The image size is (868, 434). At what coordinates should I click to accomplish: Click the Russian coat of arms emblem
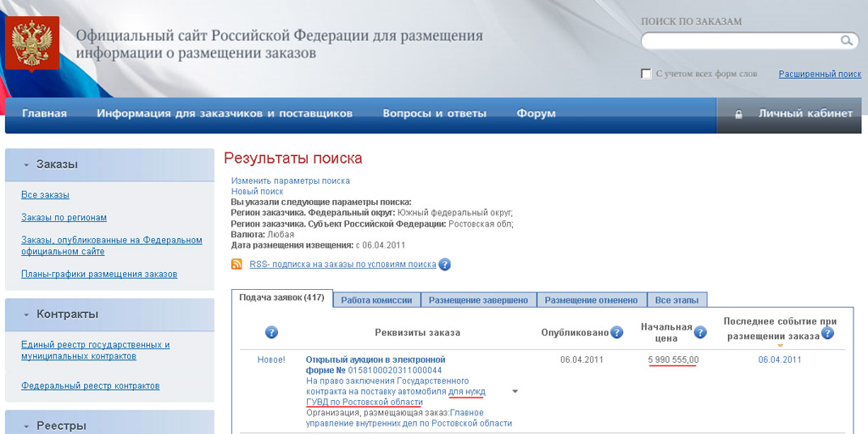(32, 44)
